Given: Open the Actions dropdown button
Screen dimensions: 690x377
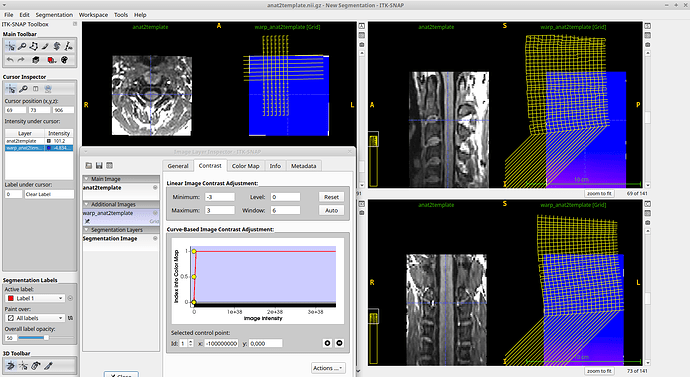Looking at the screenshot, I should (328, 368).
